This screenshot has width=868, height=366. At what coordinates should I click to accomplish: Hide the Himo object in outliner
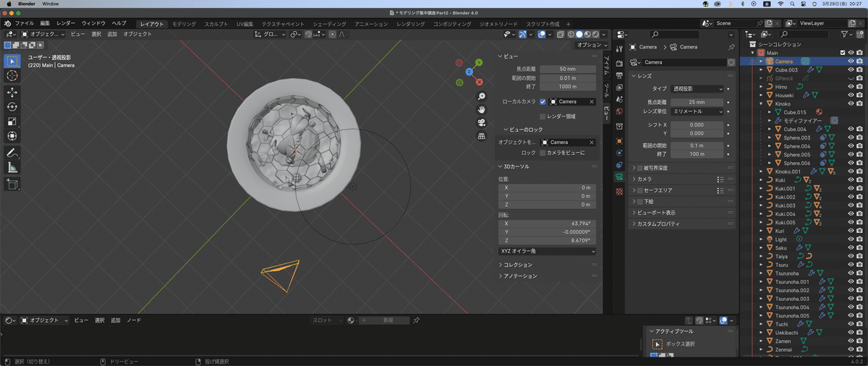coord(851,87)
